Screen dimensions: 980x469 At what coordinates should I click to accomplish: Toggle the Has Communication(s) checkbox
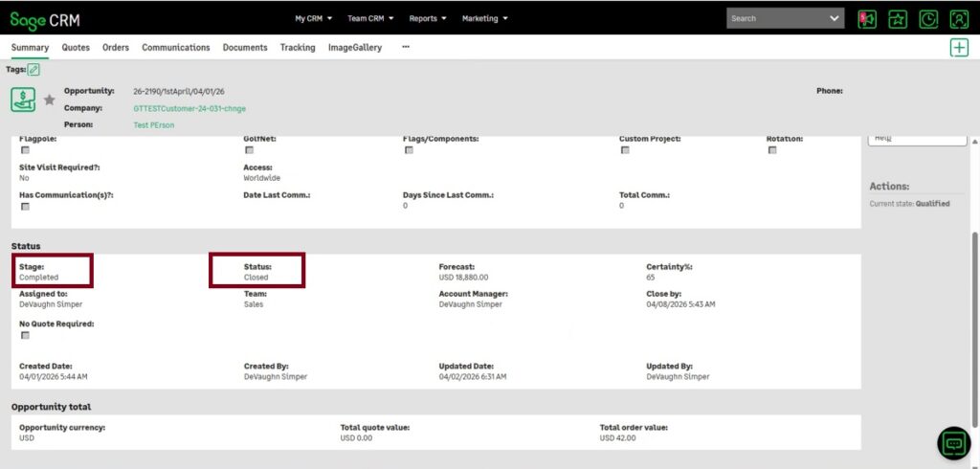coord(25,206)
